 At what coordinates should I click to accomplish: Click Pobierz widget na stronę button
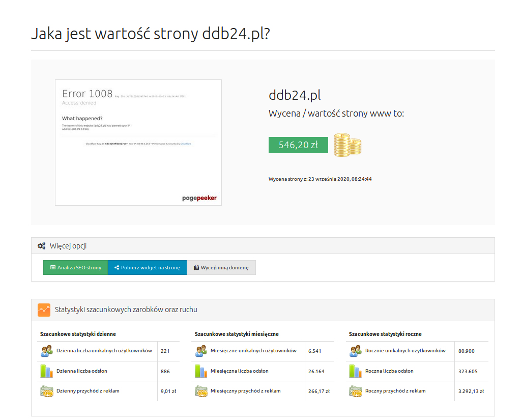147,268
